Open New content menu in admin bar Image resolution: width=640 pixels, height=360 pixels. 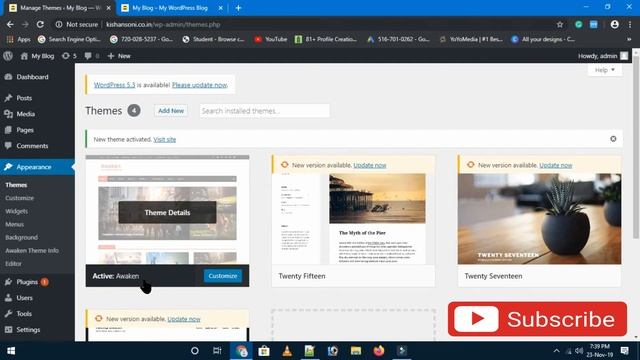tap(119, 56)
